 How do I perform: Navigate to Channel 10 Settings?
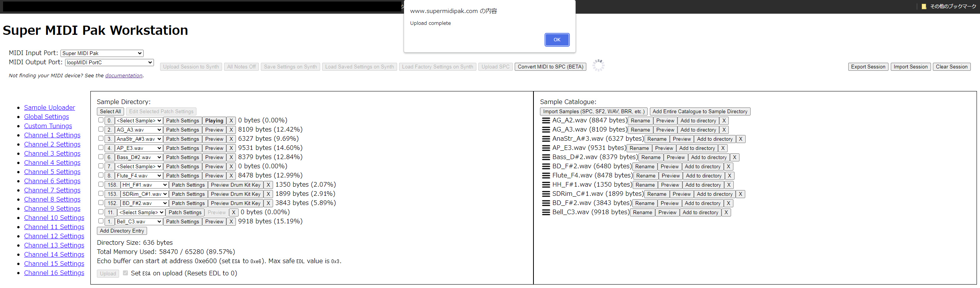pos(54,218)
